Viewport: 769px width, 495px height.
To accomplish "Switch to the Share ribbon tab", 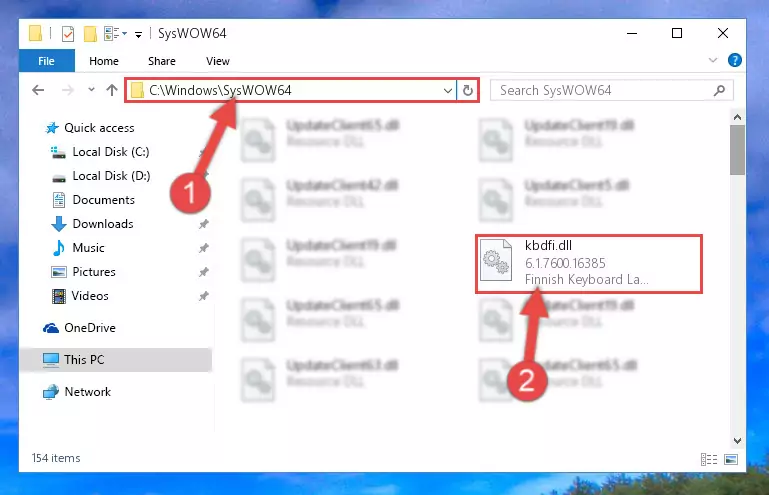I will 162,61.
